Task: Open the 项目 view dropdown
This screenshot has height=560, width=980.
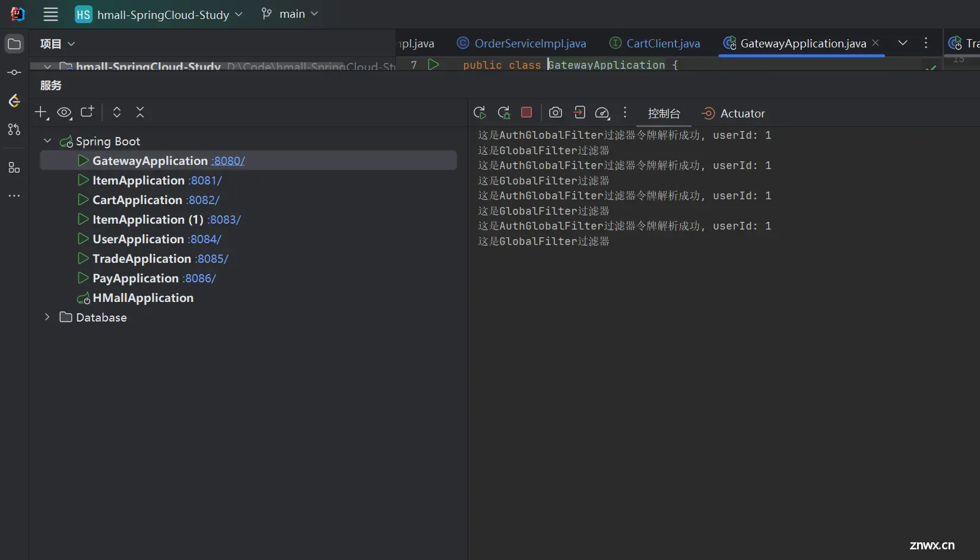Action: click(58, 44)
